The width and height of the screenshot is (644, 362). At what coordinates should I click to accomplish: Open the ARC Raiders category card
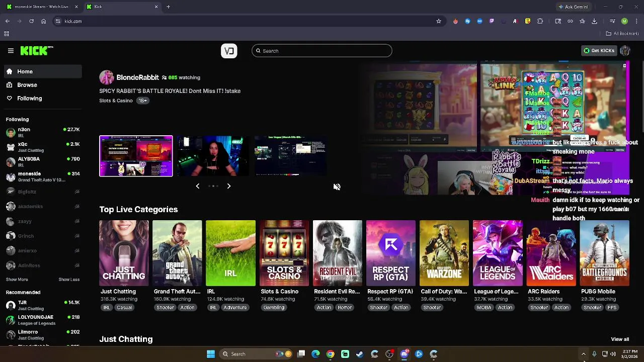coord(551,253)
